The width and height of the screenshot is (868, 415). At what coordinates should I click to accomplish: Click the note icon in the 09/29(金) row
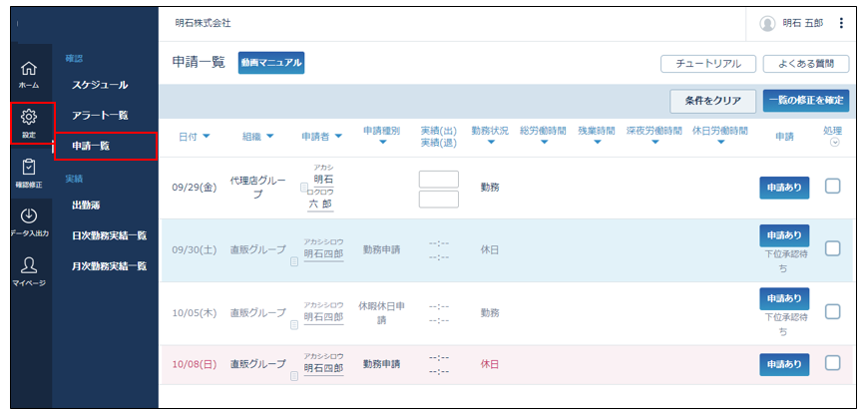point(303,188)
